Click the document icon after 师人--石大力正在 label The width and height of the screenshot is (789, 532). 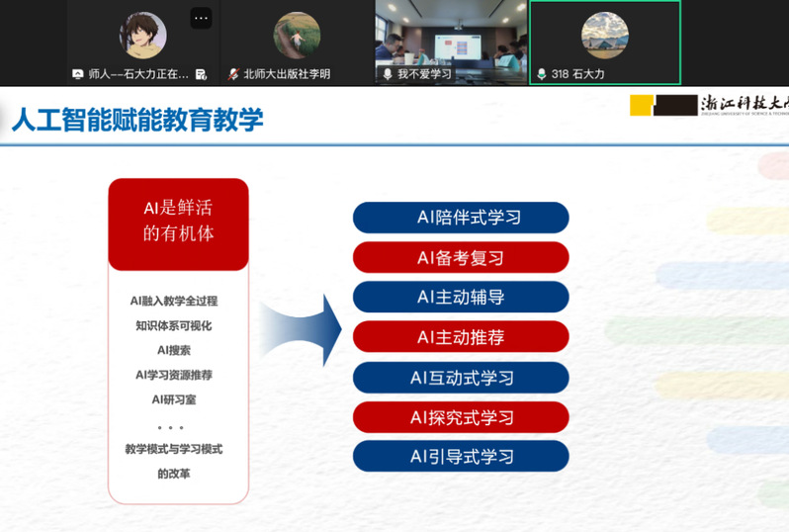coord(201,74)
